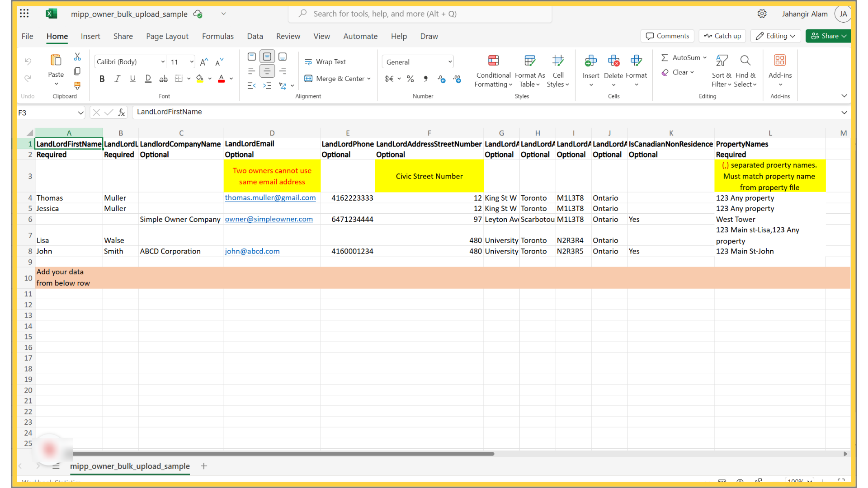This screenshot has height=488, width=868.
Task: Switch to the Automate tab
Action: click(360, 36)
